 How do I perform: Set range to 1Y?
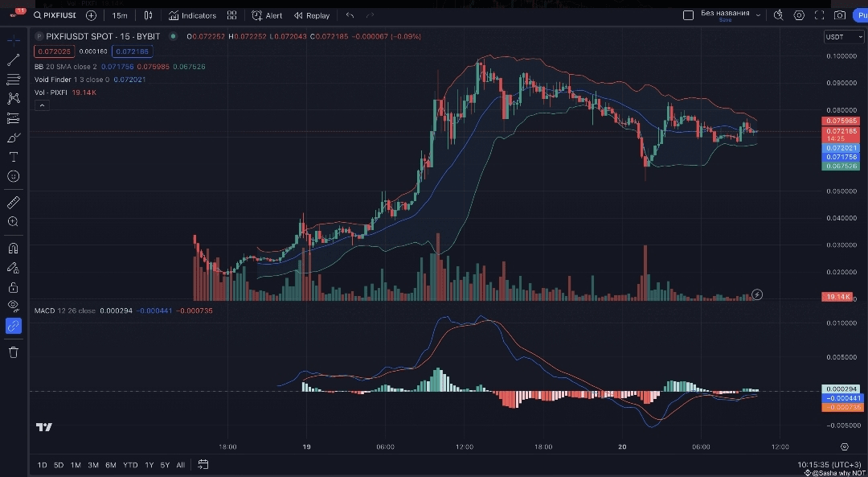[x=149, y=465]
